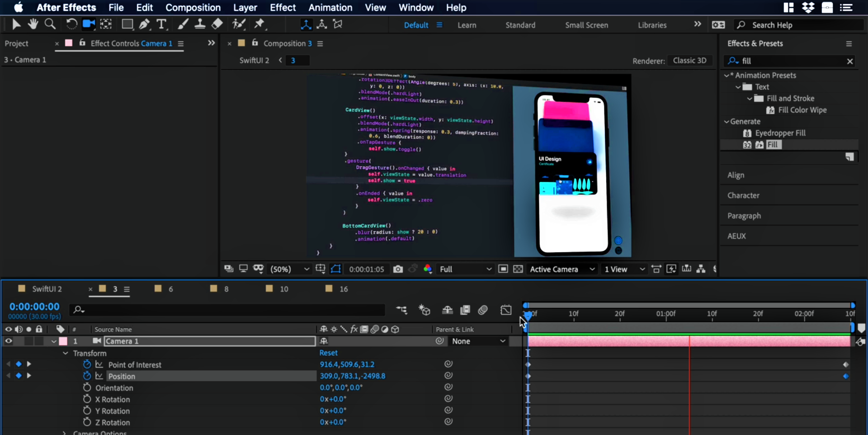
Task: Open the Active Camera view dropdown
Action: 562,269
